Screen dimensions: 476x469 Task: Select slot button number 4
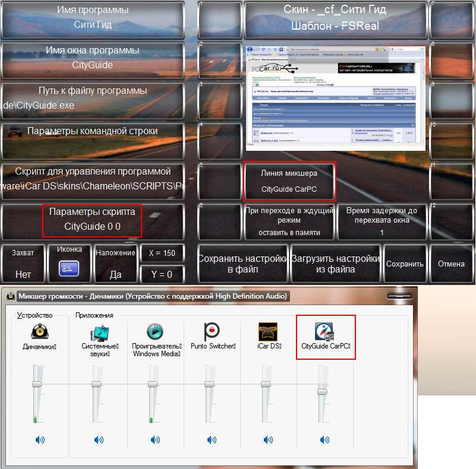219,141
